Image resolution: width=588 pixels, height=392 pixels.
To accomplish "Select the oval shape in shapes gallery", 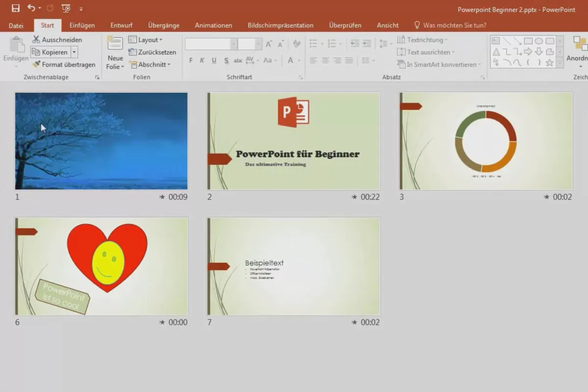I will pos(539,41).
